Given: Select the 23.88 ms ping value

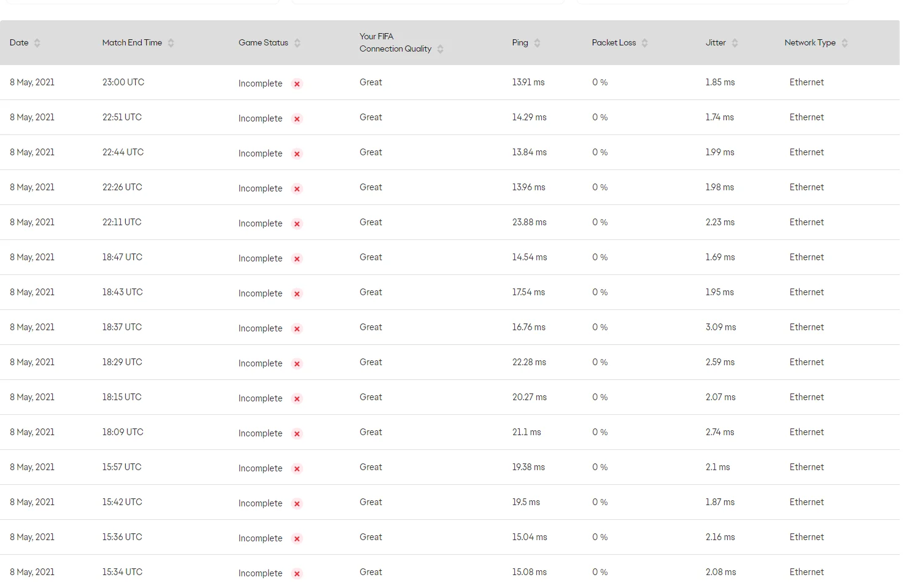Looking at the screenshot, I should click(529, 222).
